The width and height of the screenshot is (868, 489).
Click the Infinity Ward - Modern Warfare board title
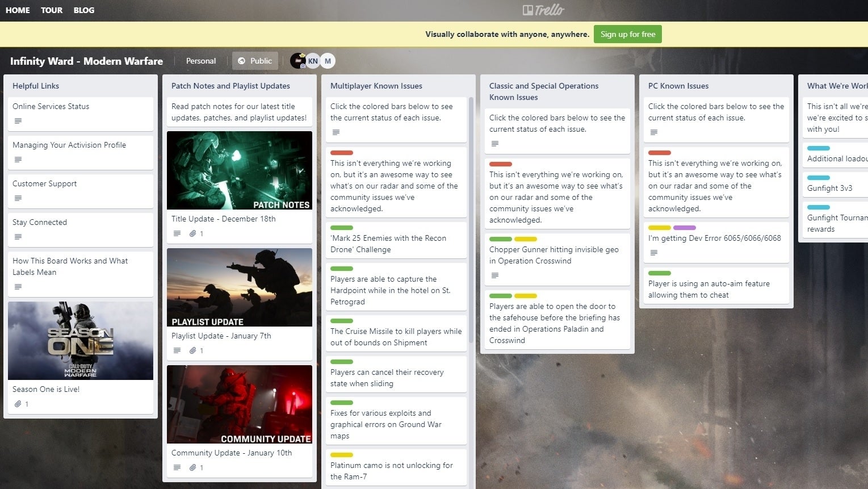click(86, 61)
